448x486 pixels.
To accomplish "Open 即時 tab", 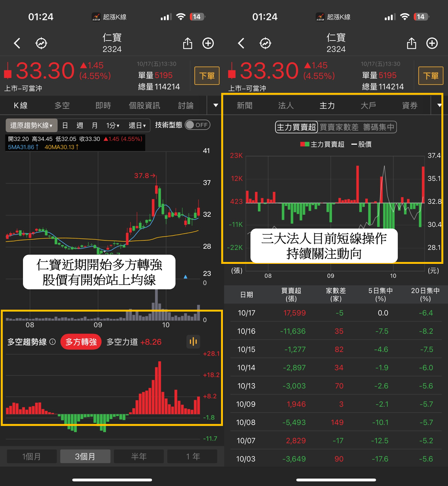I will 103,105.
